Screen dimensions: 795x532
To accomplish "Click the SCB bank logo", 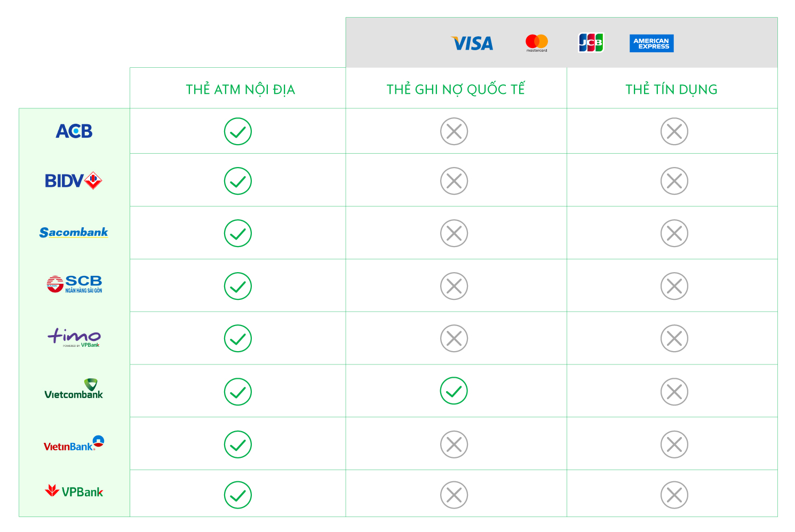I will click(x=74, y=284).
